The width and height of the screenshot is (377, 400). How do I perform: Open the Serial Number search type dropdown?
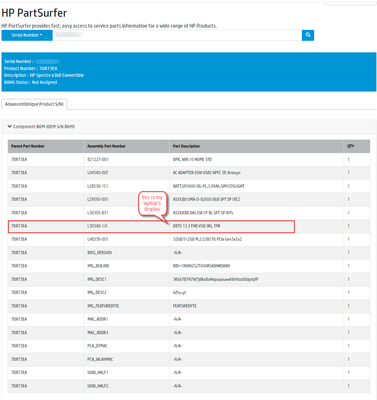click(27, 35)
